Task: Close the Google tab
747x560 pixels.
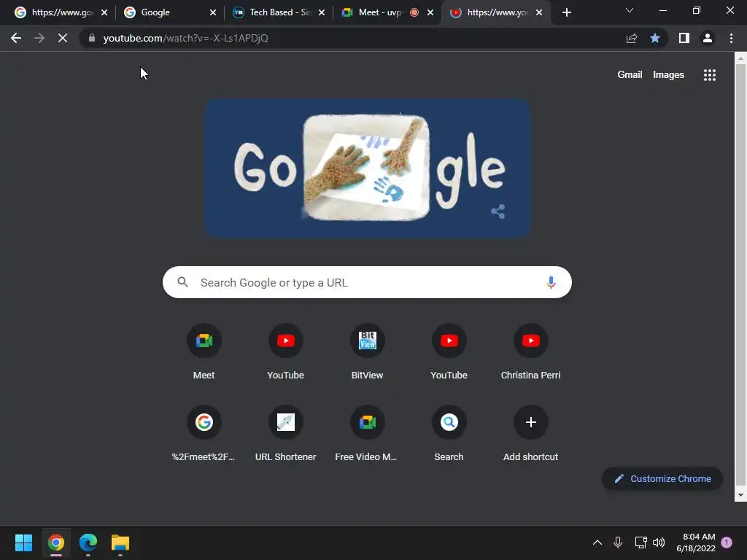Action: click(x=213, y=12)
